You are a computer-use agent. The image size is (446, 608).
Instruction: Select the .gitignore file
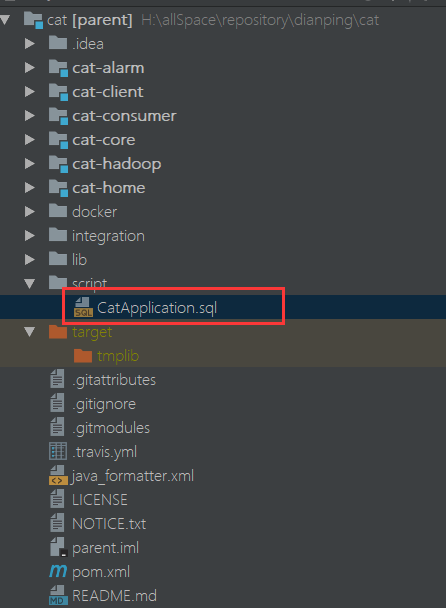click(x=104, y=404)
